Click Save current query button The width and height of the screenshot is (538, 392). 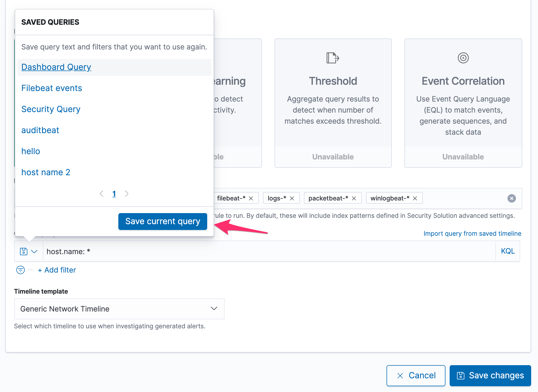click(163, 221)
